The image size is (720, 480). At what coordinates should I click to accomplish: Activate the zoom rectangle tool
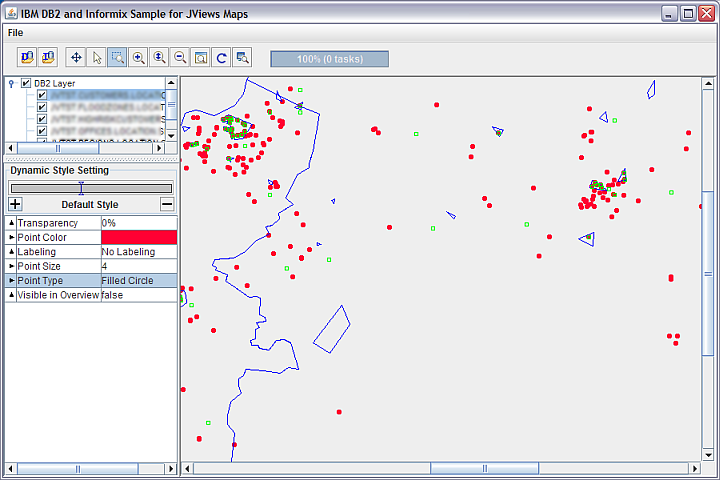(117, 57)
